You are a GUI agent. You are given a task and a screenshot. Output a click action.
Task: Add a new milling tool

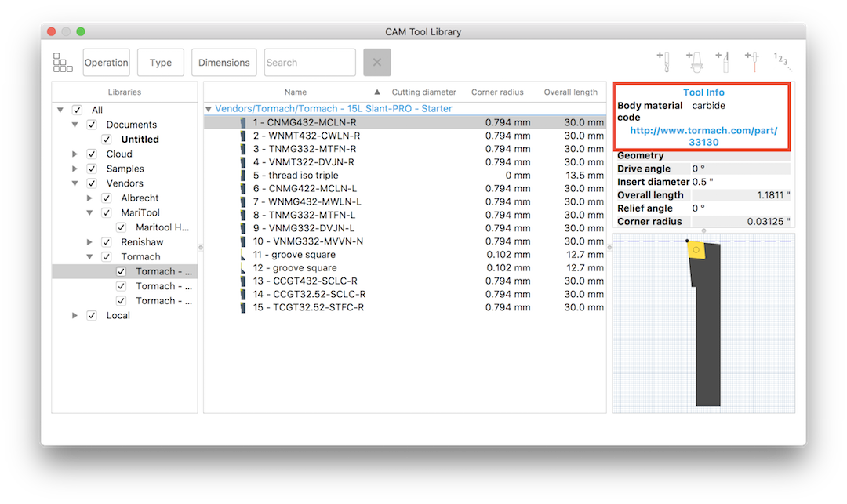(664, 61)
